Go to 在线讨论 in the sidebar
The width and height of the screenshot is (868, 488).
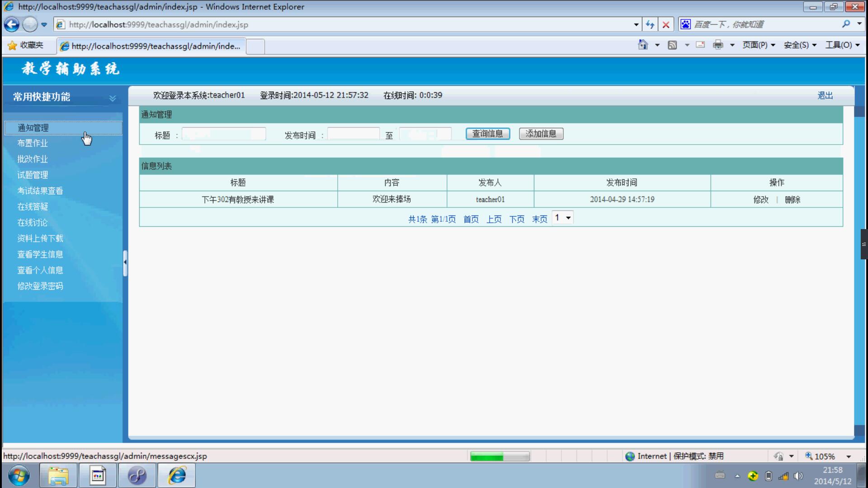tap(33, 222)
